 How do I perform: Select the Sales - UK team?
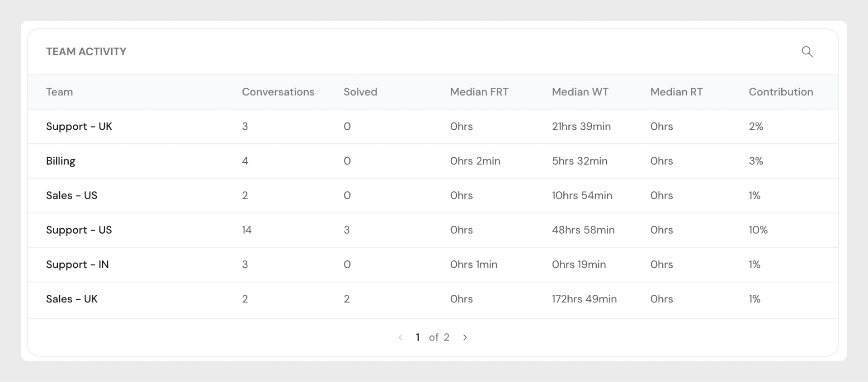click(71, 299)
